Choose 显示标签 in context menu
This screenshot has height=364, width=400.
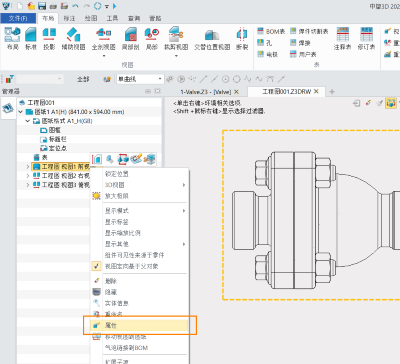pos(139,222)
